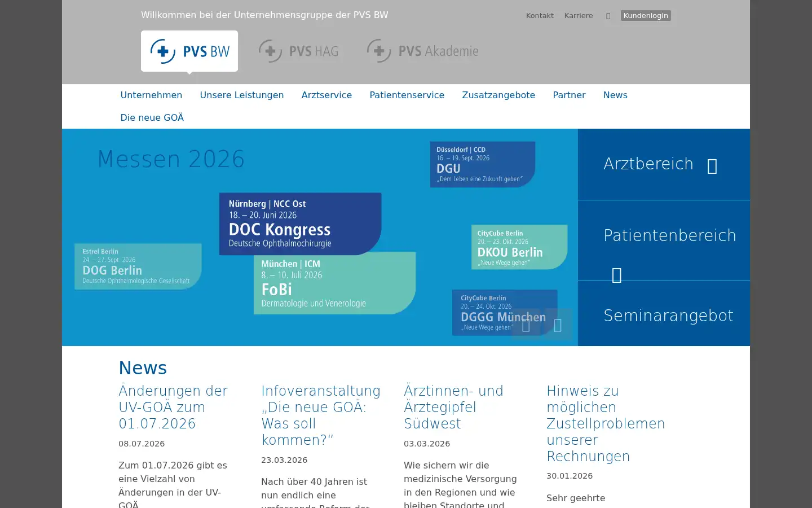
Task: Open the Karriere link
Action: click(579, 16)
